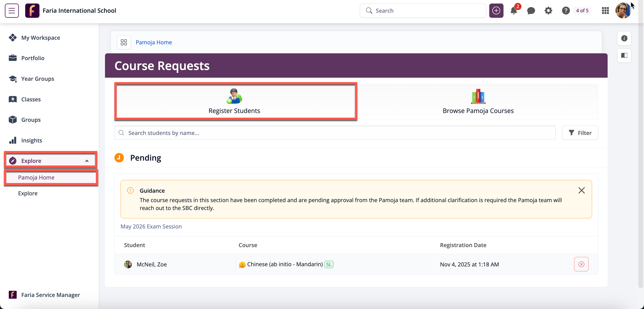
Task: Cancel Zoe McNeil's course request
Action: pyautogui.click(x=581, y=264)
